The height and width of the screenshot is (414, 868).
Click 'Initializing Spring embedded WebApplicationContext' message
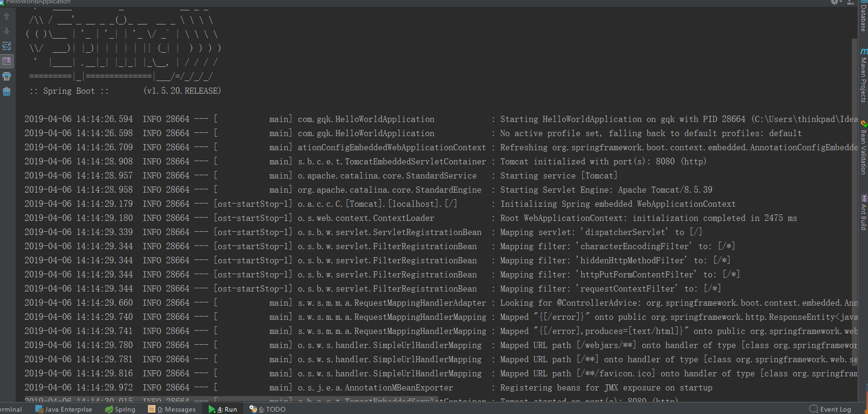(x=618, y=204)
